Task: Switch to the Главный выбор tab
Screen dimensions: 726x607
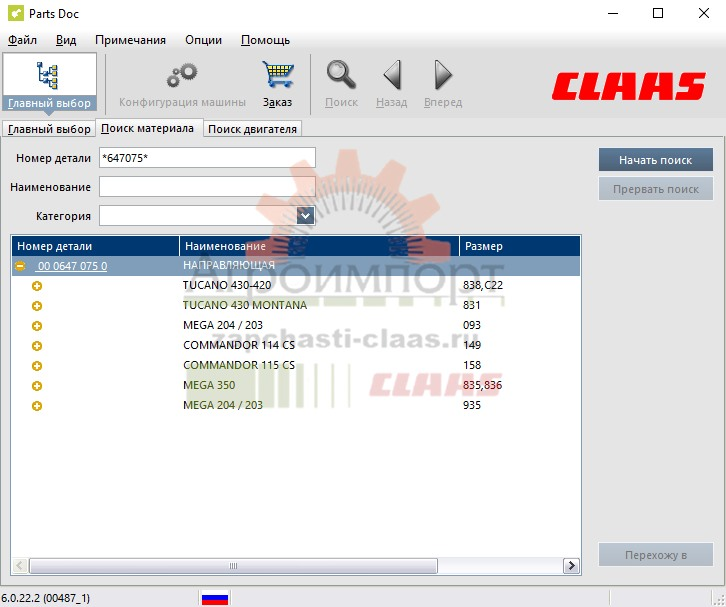Action: (x=49, y=129)
